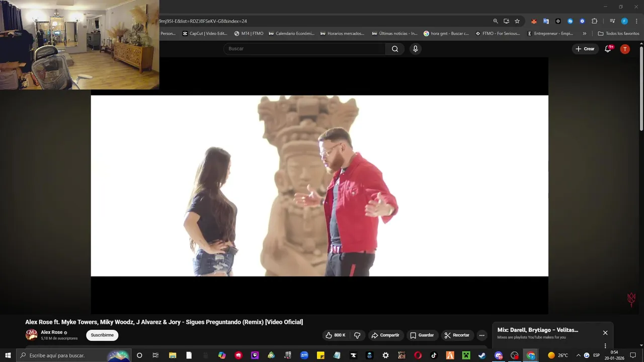The width and height of the screenshot is (644, 362).
Task: Click the Windows taskbar search box
Action: pos(73,355)
